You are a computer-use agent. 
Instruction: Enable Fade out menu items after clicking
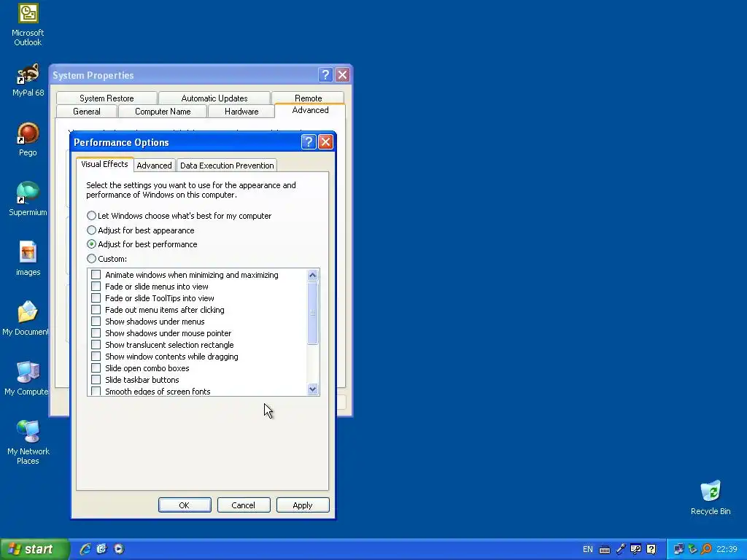click(96, 309)
